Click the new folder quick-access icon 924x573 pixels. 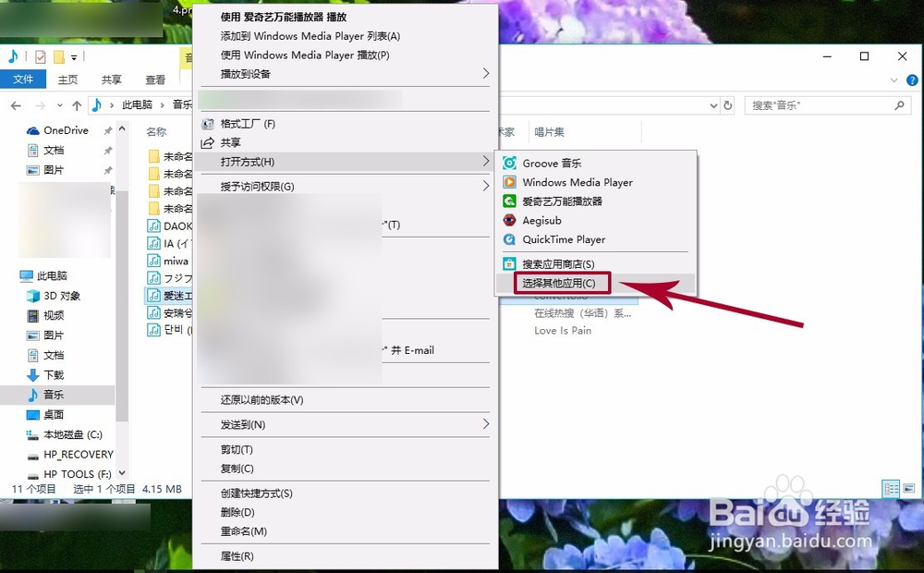(x=59, y=56)
